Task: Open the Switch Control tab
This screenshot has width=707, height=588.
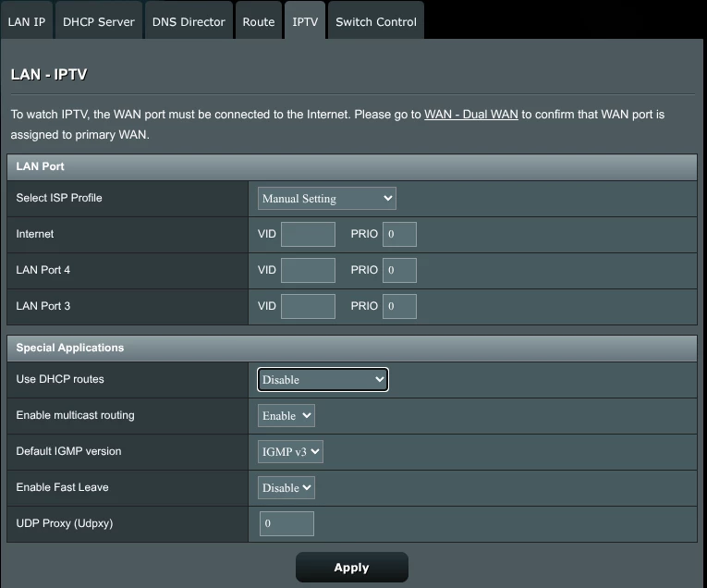Action: pyautogui.click(x=376, y=21)
